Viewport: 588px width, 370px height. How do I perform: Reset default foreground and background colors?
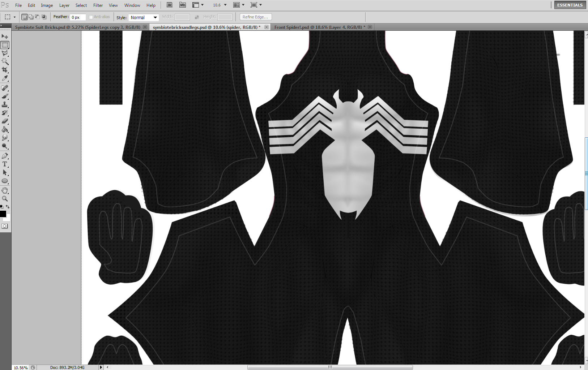2,207
